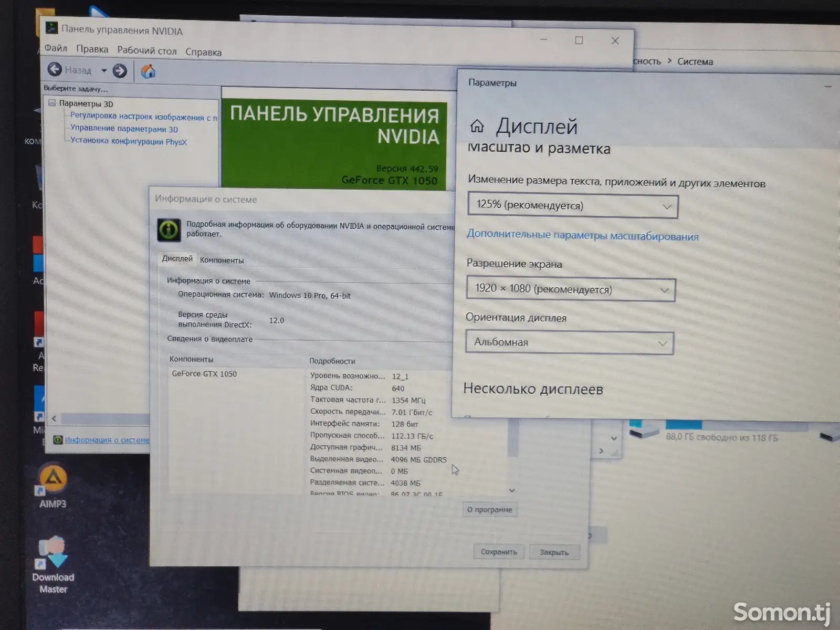The height and width of the screenshot is (630, 840).
Task: Click the drive icon in Explorer window
Action: coord(644,430)
